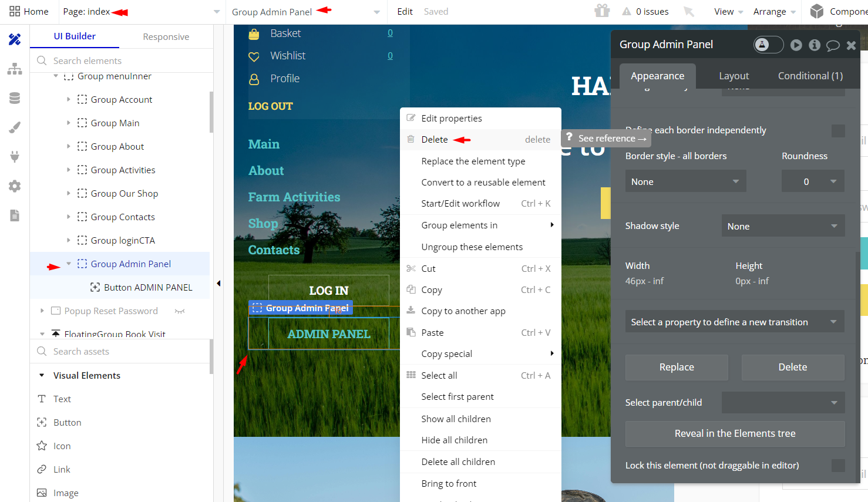Open Group elements in submenu
This screenshot has height=502, width=868.
coord(480,225)
